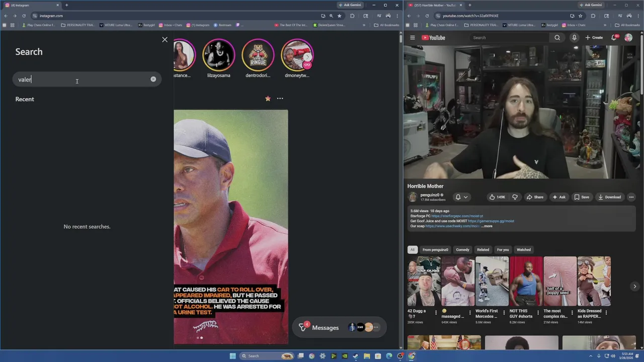The image size is (644, 362).
Task: Open 'The Best Of The Int...' bookmark
Action: click(291, 25)
